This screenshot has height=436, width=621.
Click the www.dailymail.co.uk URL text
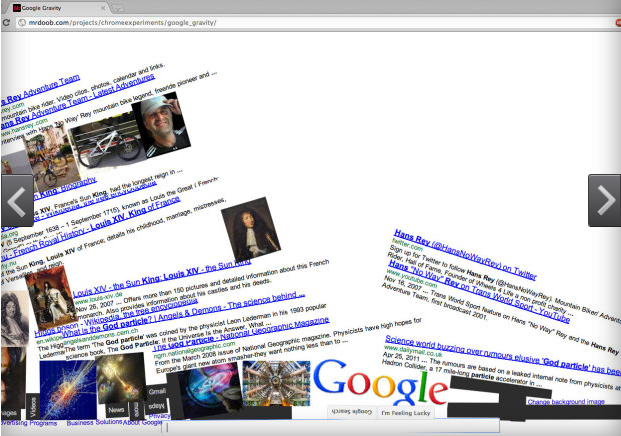[413, 350]
